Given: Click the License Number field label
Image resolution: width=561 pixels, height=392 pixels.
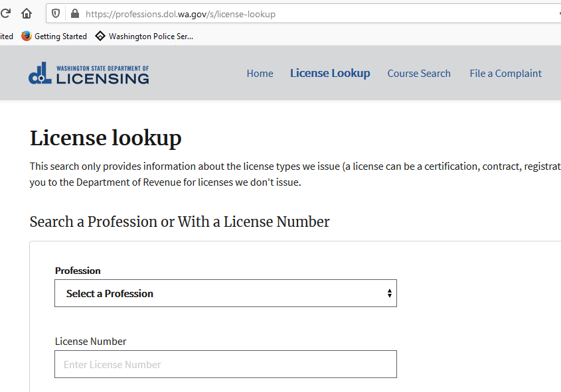Looking at the screenshot, I should [x=90, y=342].
